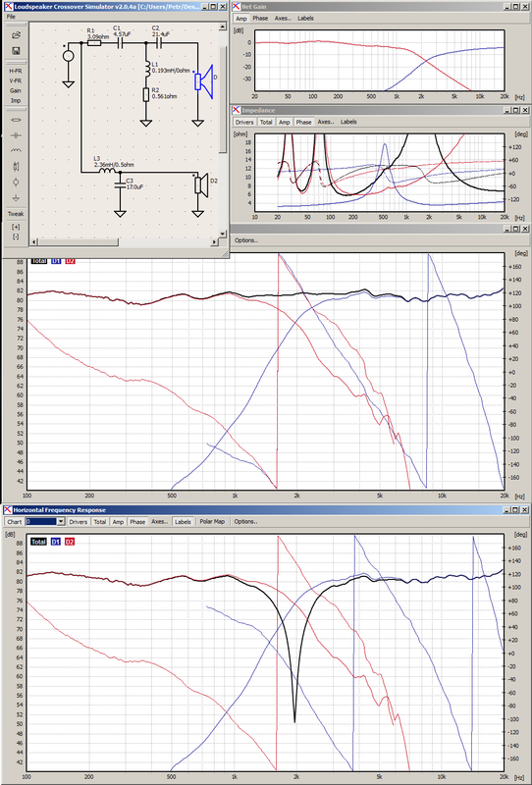
Task: Add a source from component toolbar
Action: (x=16, y=182)
